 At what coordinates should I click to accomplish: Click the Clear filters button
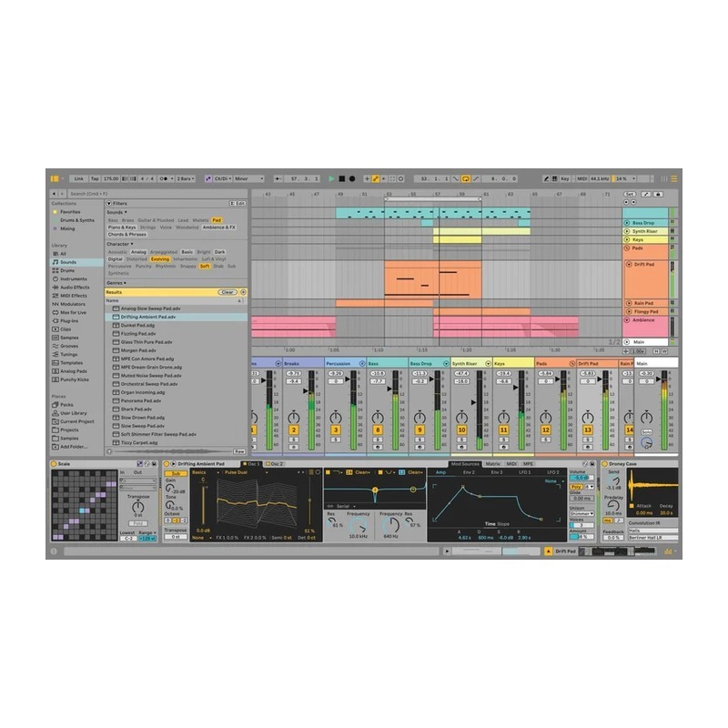[x=227, y=292]
